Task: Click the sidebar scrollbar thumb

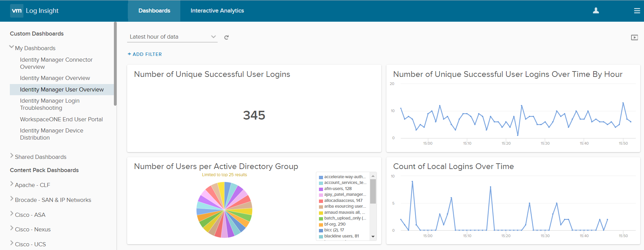Action: [115, 64]
